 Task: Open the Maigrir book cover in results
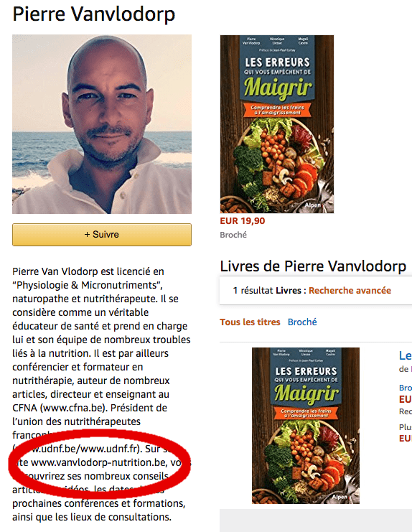click(x=306, y=426)
